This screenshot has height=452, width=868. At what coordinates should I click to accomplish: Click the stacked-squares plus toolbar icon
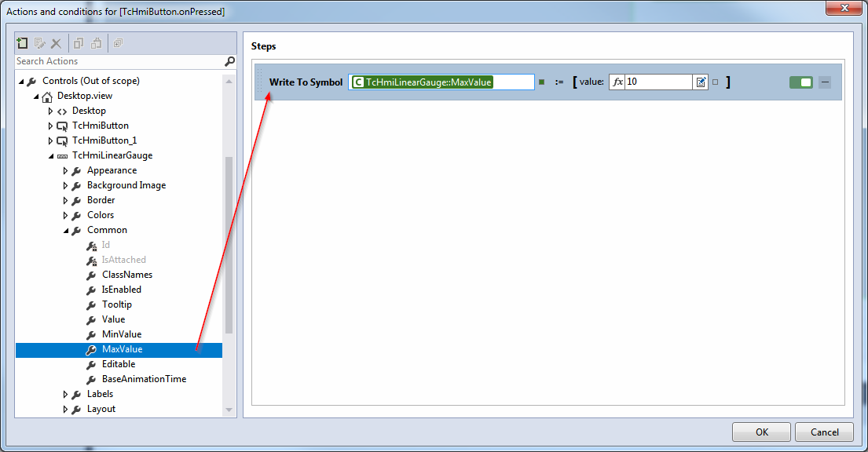click(118, 43)
